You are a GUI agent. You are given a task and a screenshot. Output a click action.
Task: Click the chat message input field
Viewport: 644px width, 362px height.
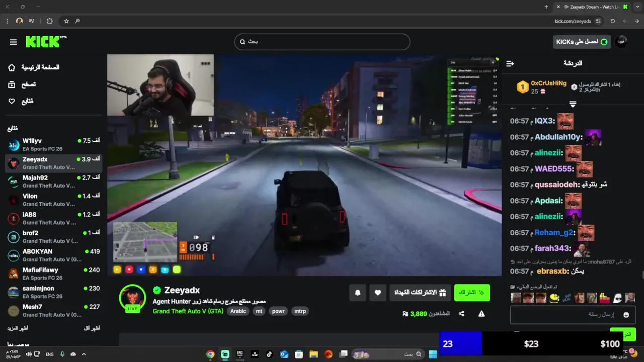(x=573, y=315)
